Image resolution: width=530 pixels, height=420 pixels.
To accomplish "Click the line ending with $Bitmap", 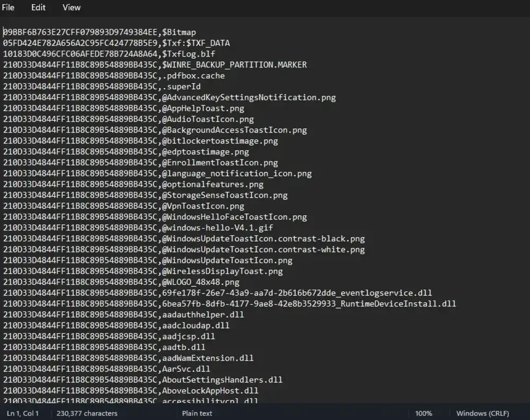I will tap(100, 32).
